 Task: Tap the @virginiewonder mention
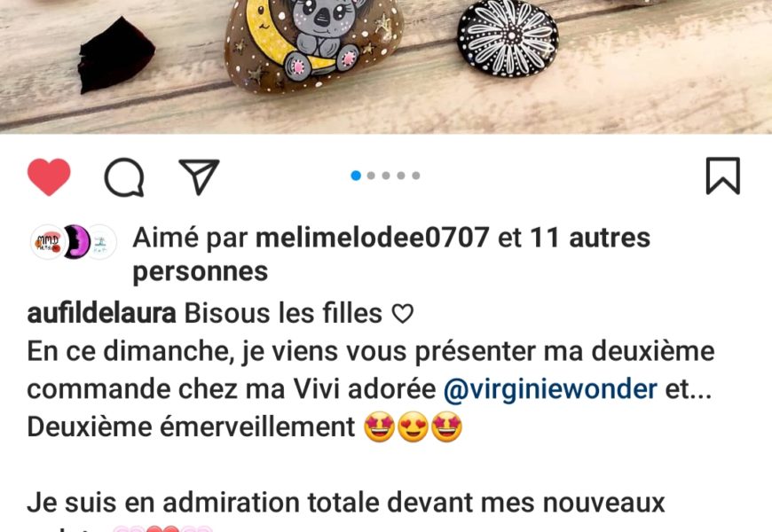pos(550,389)
